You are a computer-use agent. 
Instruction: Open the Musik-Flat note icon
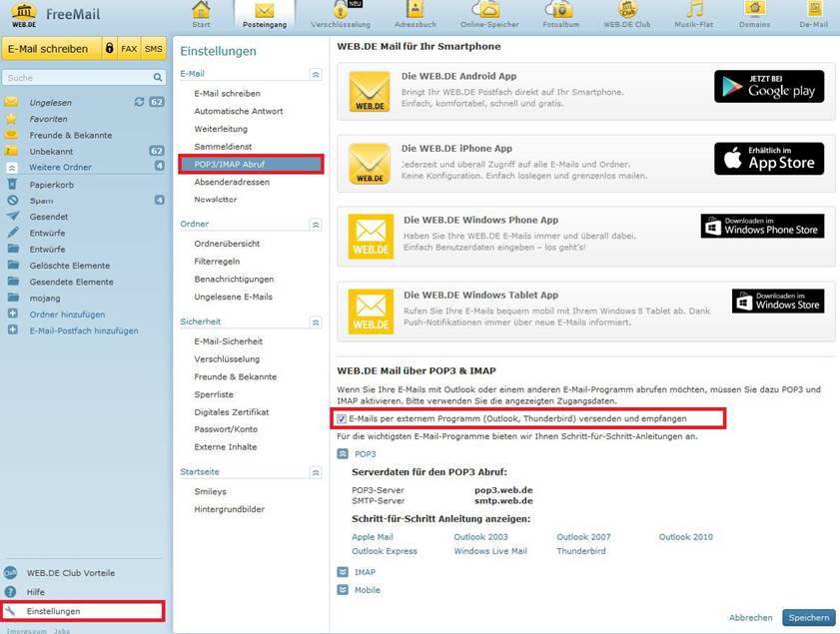[x=694, y=10]
